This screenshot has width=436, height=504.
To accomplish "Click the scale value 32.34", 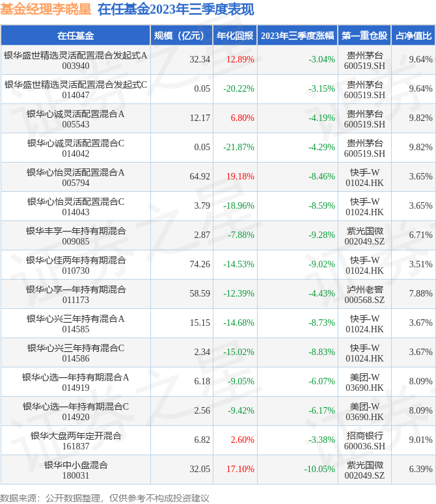I will (x=200, y=59).
